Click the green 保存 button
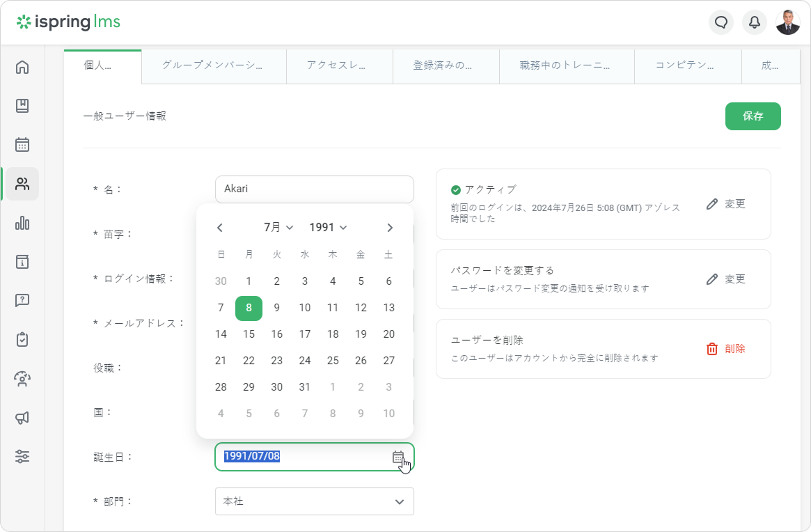Image resolution: width=811 pixels, height=532 pixels. tap(753, 116)
